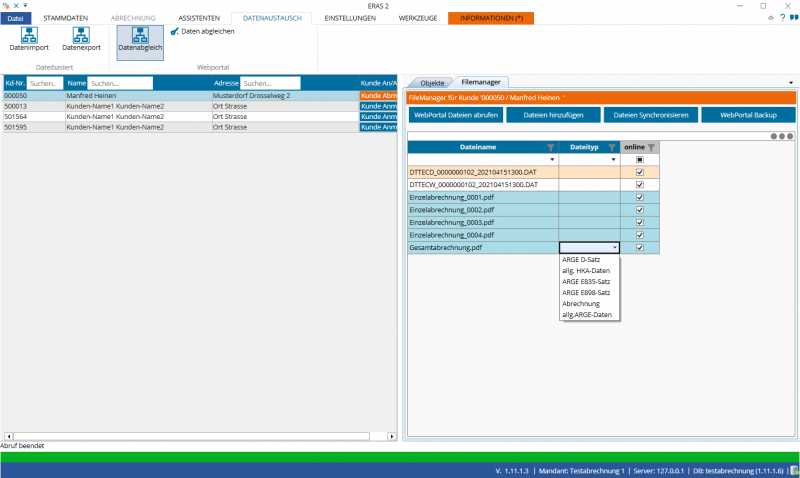The image size is (800, 478).
Task: Switch to the WERKZEUGE ribbon tab
Action: (x=418, y=18)
